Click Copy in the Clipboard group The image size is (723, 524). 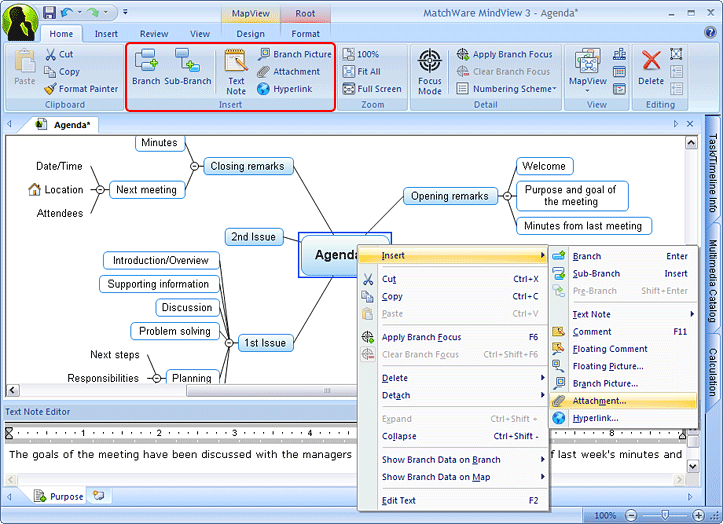[62, 71]
